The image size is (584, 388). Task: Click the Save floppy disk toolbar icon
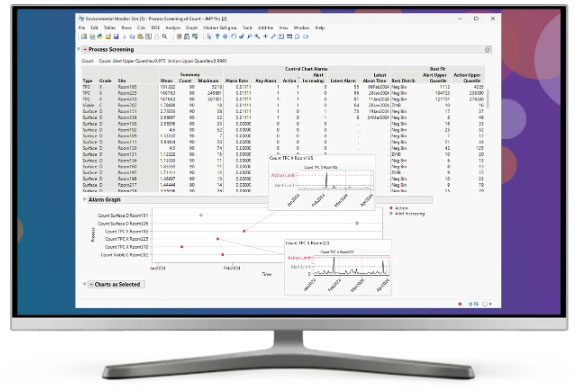point(116,36)
